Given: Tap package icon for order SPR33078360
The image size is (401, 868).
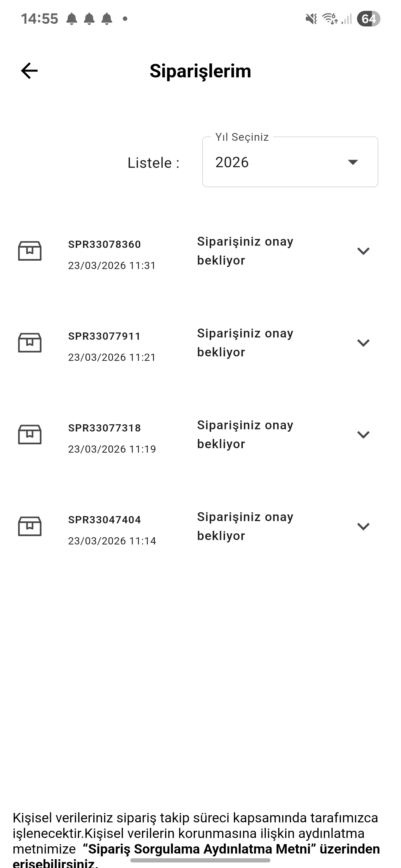Looking at the screenshot, I should click(30, 251).
